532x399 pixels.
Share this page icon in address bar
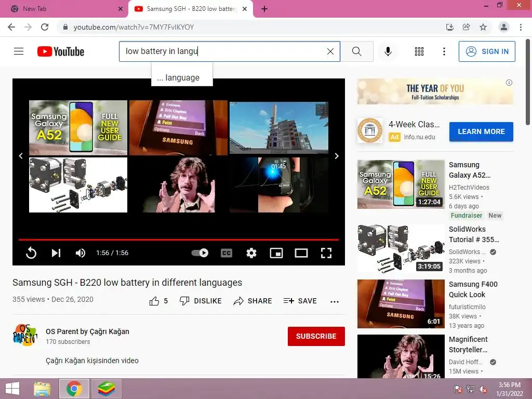pos(466,27)
